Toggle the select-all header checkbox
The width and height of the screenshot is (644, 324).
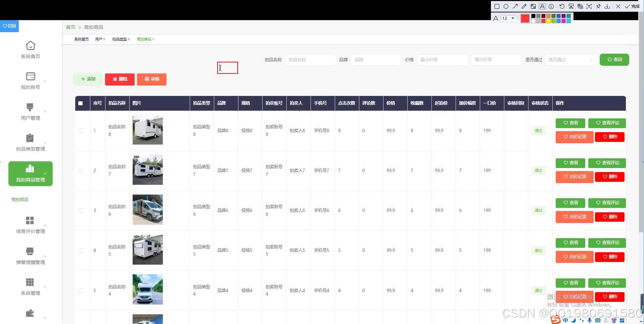(81, 103)
